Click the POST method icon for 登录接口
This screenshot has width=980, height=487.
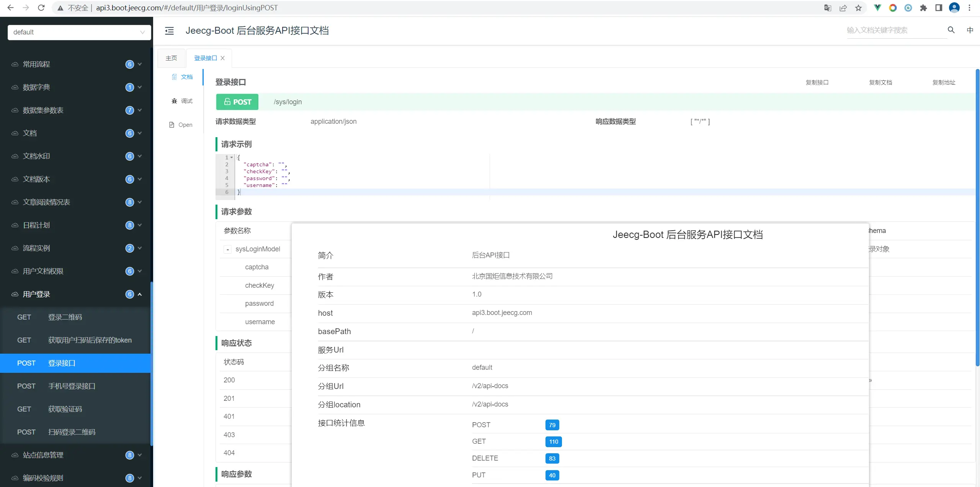(237, 102)
